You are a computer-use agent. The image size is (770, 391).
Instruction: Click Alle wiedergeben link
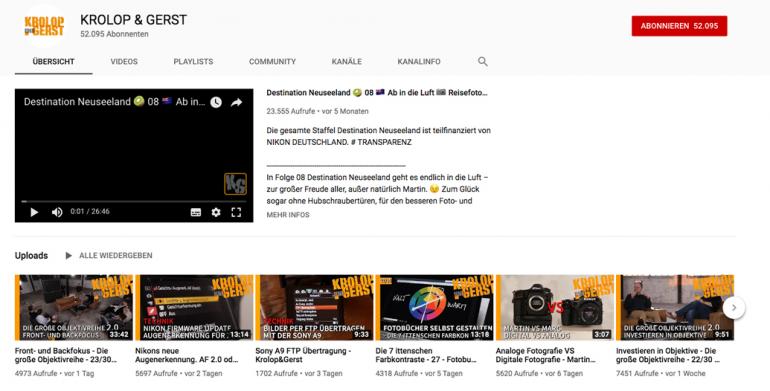pos(115,255)
